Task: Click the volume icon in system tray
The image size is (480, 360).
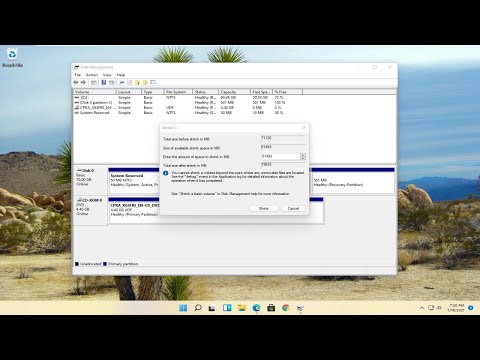Action: pyautogui.click(x=439, y=308)
